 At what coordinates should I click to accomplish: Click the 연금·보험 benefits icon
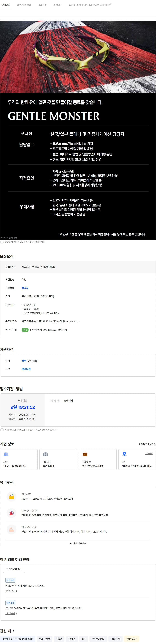[12, 496]
